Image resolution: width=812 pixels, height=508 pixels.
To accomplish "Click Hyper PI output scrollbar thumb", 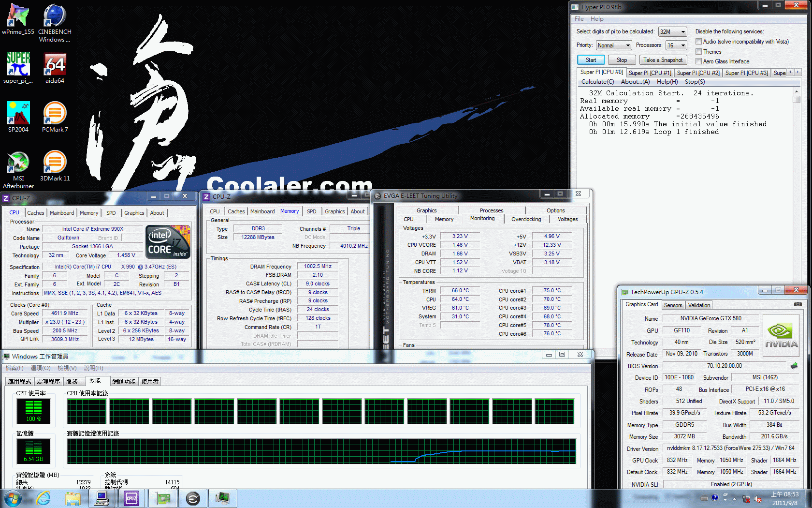I will point(796,99).
